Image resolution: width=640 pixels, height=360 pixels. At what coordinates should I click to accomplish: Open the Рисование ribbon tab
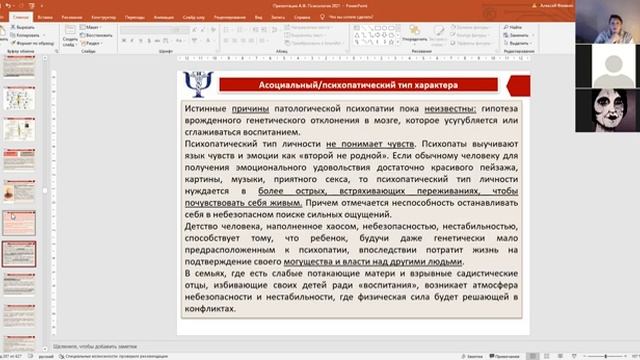point(72,17)
